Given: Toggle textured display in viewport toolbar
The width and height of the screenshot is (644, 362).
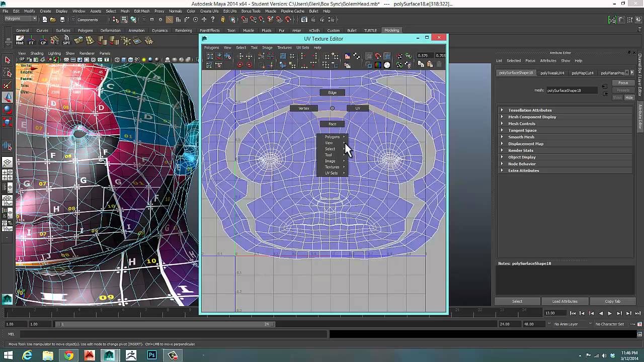Looking at the screenshot, I should click(x=137, y=60).
